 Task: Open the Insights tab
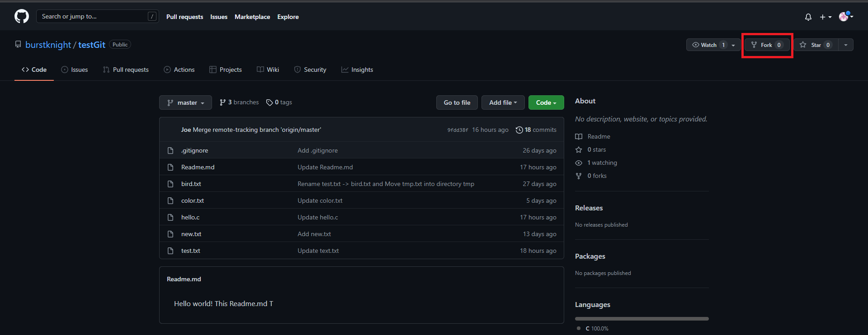(357, 70)
